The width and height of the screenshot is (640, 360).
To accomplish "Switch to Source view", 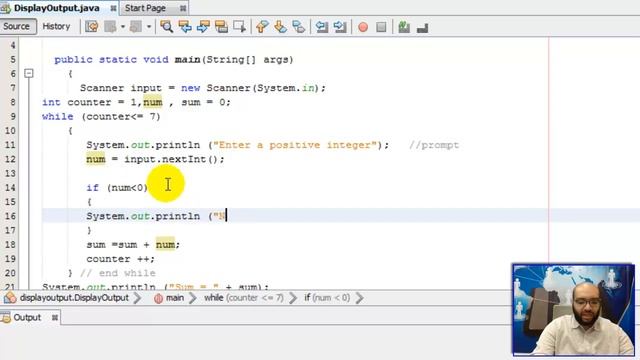I will [17, 26].
